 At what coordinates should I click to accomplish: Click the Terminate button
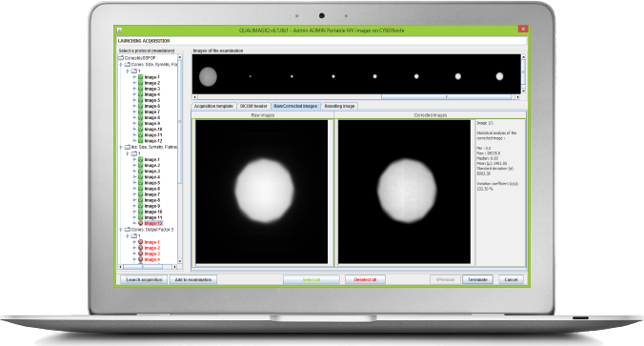pos(477,279)
